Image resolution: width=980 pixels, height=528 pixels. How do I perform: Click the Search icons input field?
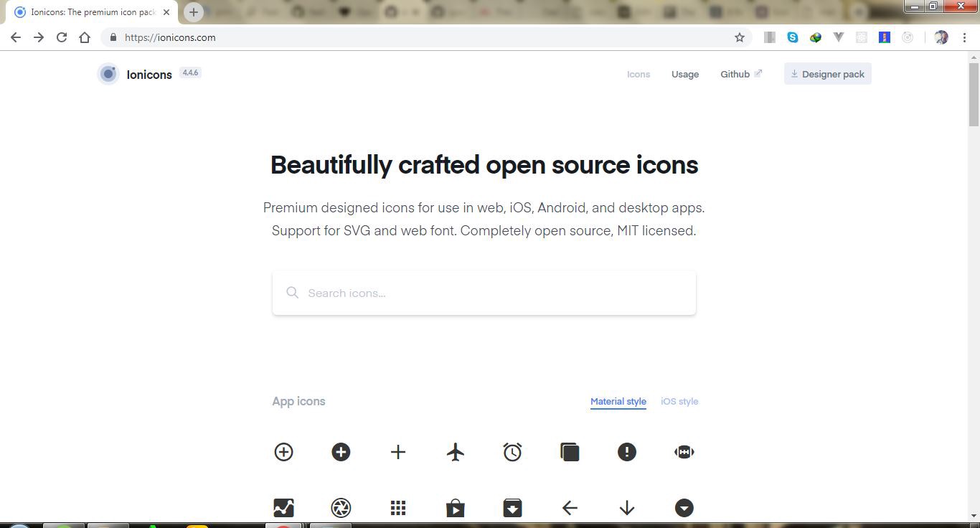coord(484,293)
